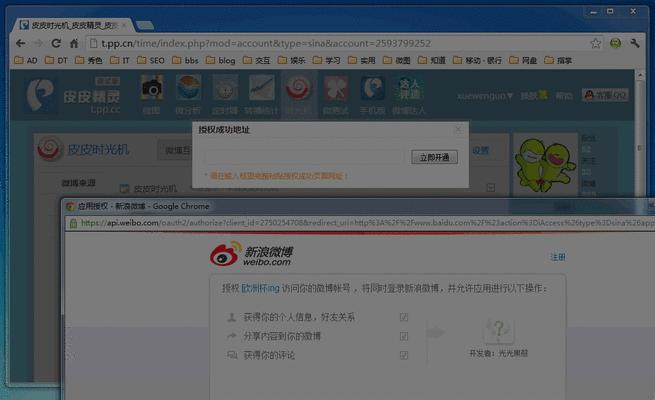Open the AD bookmarks folder
The height and width of the screenshot is (400, 655).
pos(25,61)
